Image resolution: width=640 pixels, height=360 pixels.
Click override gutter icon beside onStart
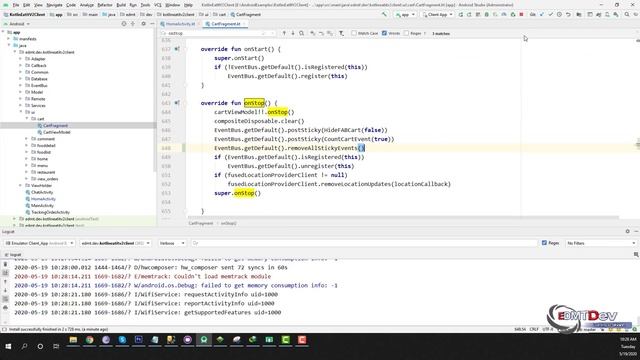[x=177, y=49]
